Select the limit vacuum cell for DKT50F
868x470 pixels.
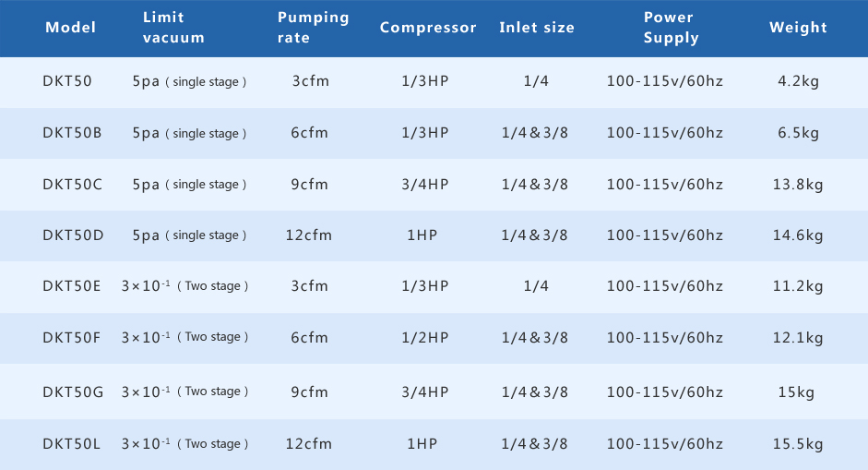tap(185, 338)
